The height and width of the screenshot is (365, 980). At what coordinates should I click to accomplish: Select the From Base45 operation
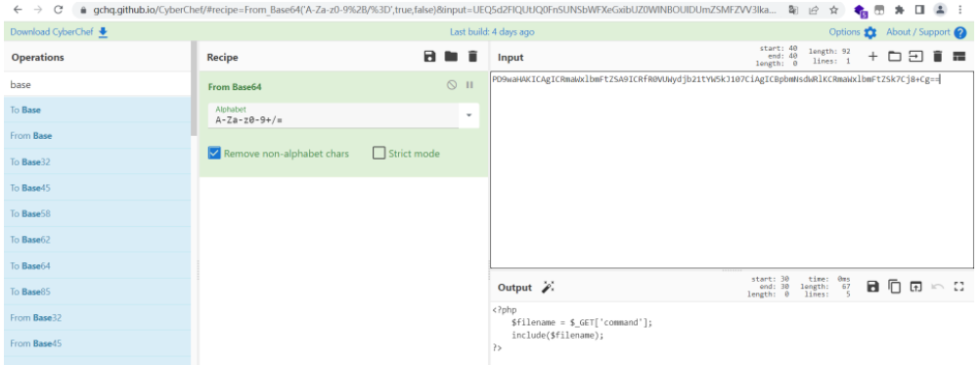pos(97,343)
